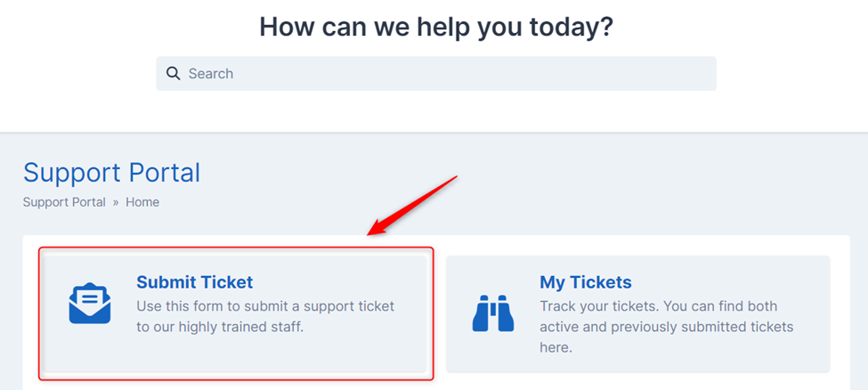Click the large Support Portal page heading
This screenshot has width=868, height=390.
[x=112, y=172]
